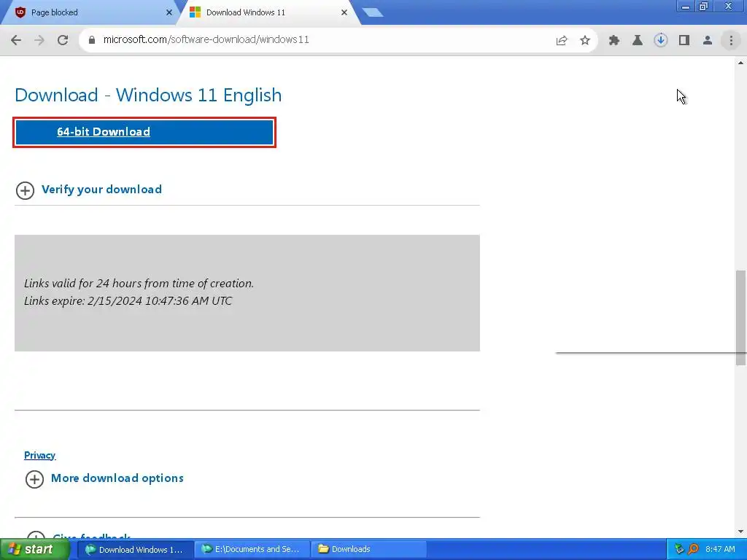Go back to the previous page

click(16, 40)
